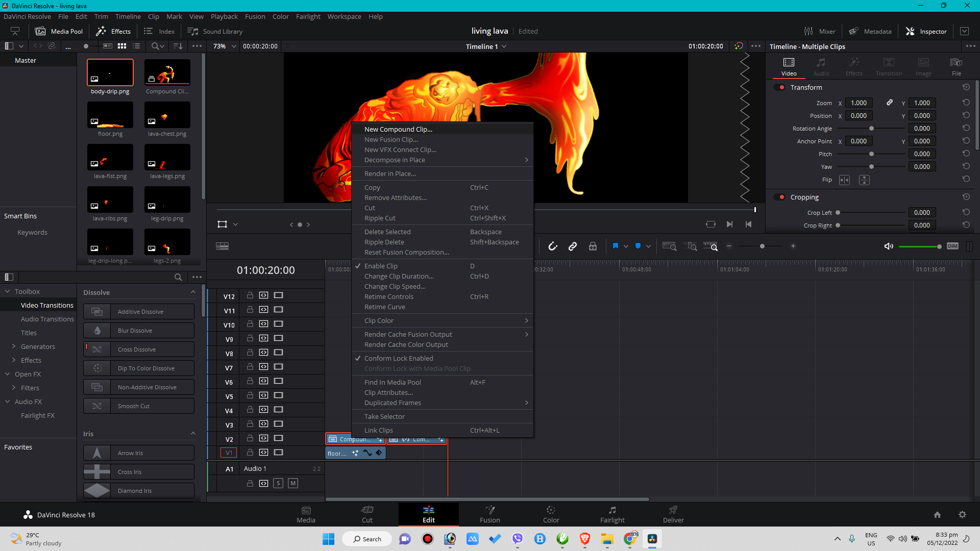Toggle the Media Pool panel button
Viewport: 980px width, 551px height.
(x=59, y=31)
